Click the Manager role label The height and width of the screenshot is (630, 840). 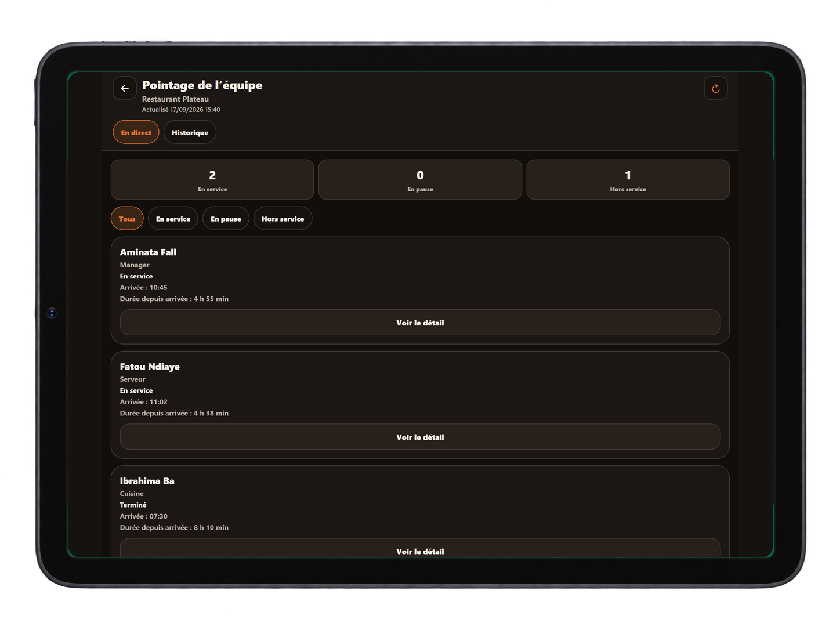135,265
